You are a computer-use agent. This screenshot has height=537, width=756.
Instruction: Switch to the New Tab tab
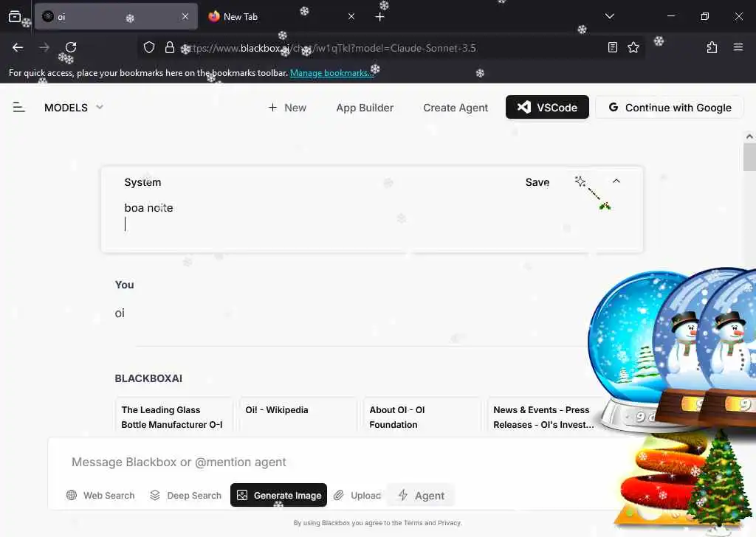point(283,16)
